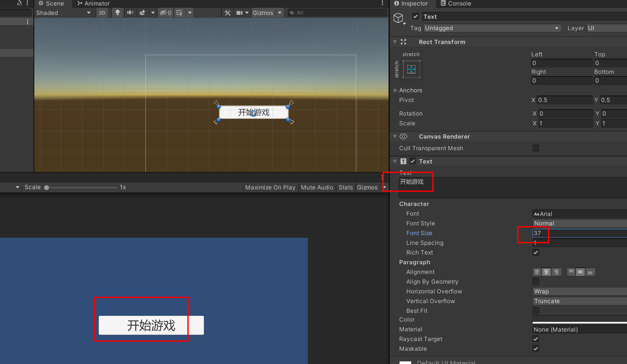The height and width of the screenshot is (364, 627).
Task: Edit the GameObject name field Text
Action: [x=524, y=17]
